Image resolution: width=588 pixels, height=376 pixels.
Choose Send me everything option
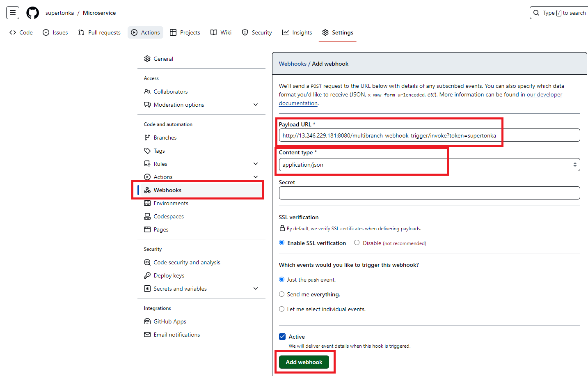[x=282, y=294]
